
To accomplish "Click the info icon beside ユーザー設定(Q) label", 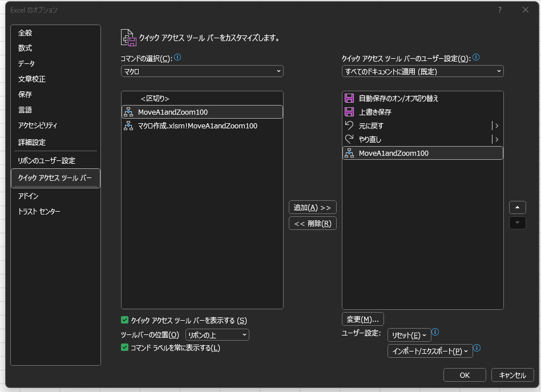I will tap(476, 57).
